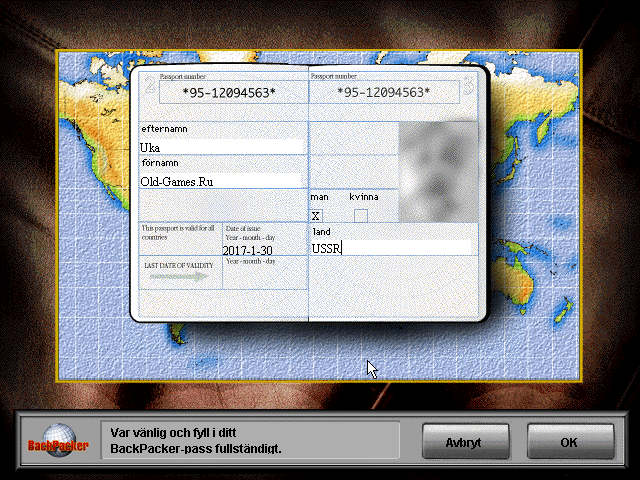Click passport number on page 3
The width and height of the screenshot is (640, 480).
[x=384, y=92]
